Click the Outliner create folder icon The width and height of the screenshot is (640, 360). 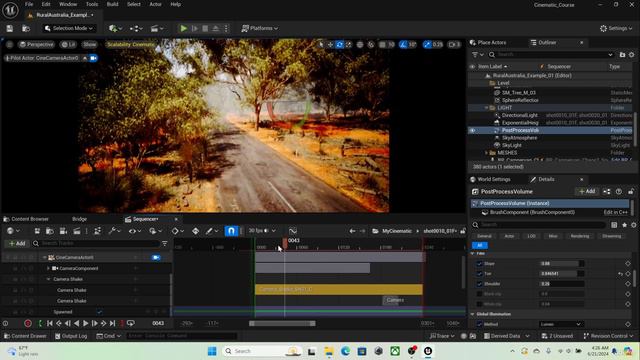coord(622,55)
